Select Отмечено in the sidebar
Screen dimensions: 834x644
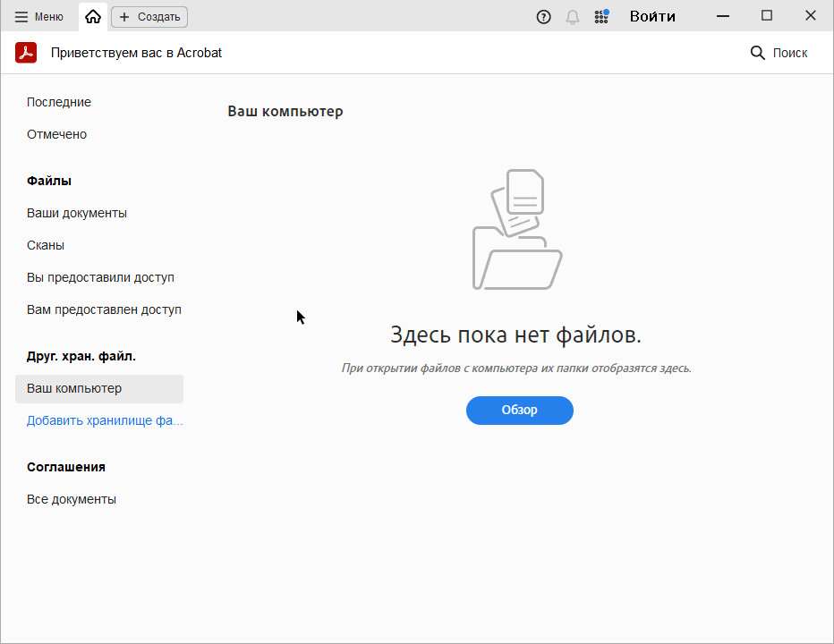(56, 134)
